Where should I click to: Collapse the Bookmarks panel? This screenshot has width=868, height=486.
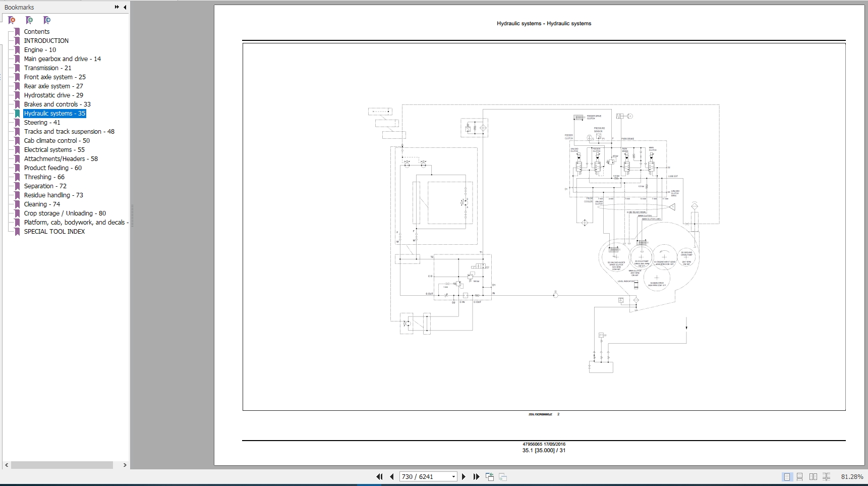pyautogui.click(x=125, y=7)
